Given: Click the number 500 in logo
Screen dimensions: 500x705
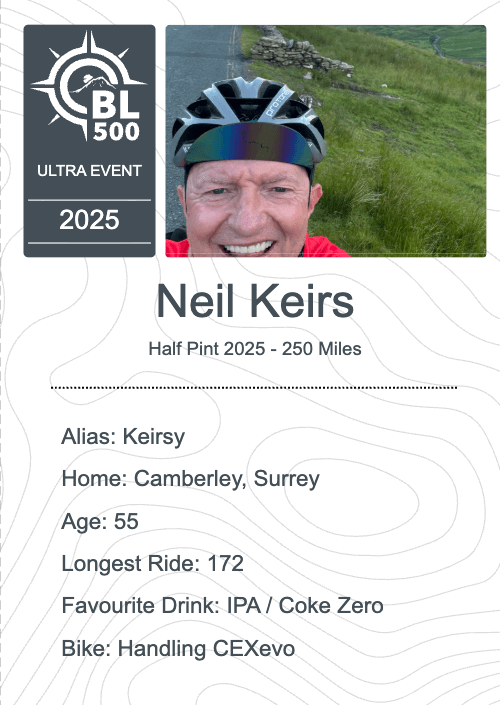Looking at the screenshot, I should (116, 132).
